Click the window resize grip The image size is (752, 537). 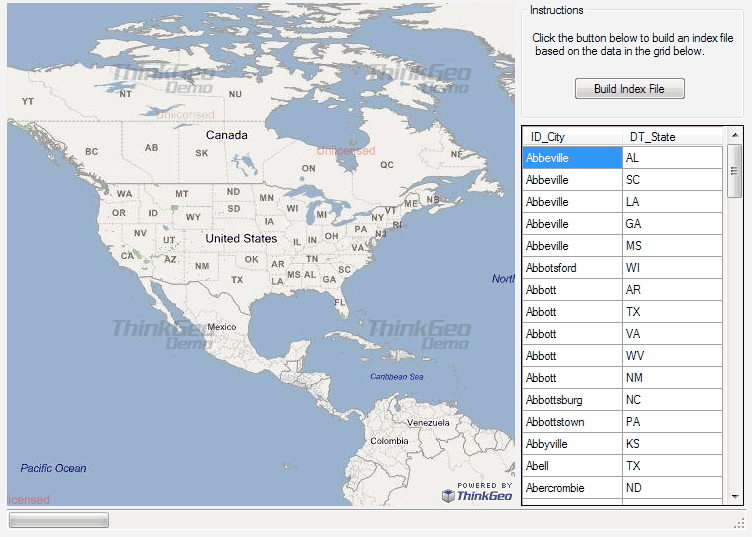coord(739,523)
